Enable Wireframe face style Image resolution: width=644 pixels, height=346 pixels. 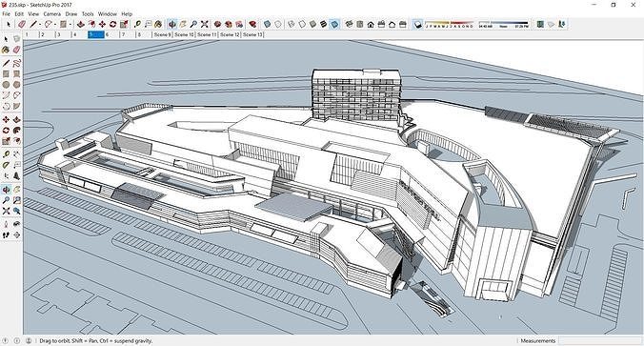tap(292, 24)
